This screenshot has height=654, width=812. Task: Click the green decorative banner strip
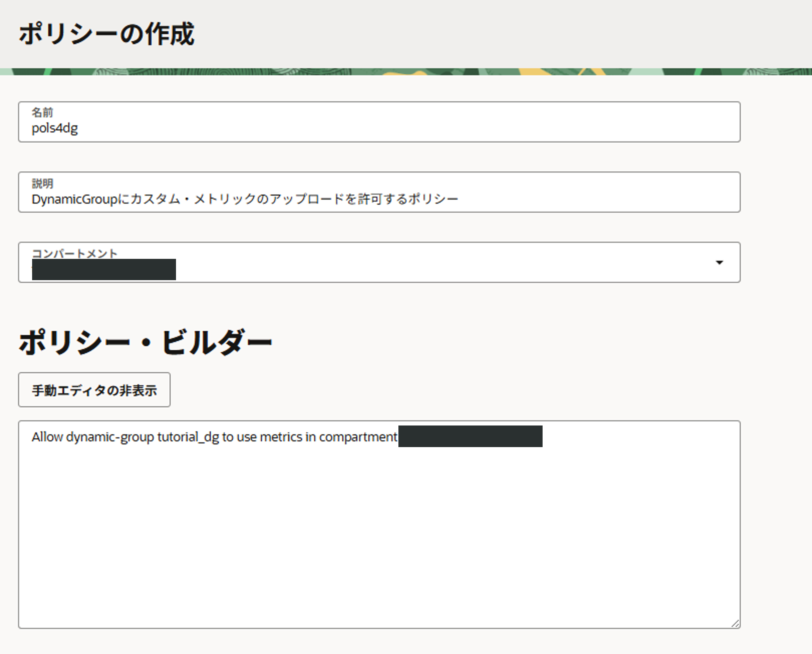click(x=406, y=71)
